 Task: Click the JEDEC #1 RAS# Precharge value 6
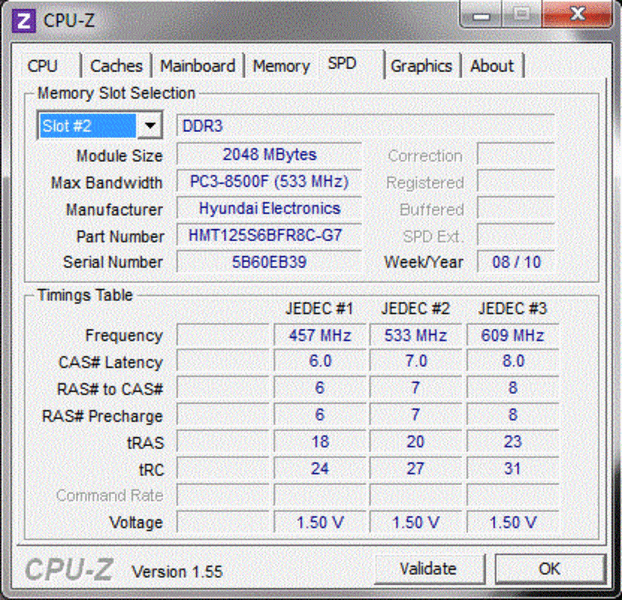(320, 415)
